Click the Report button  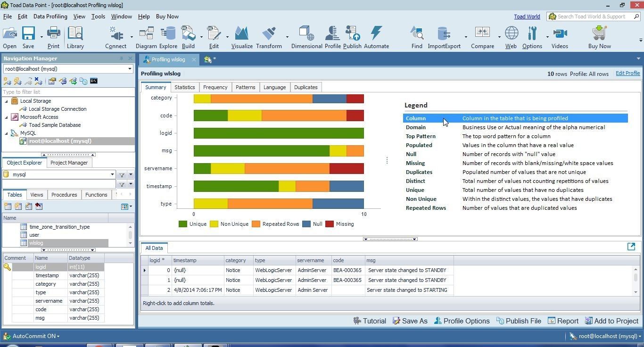pos(563,321)
